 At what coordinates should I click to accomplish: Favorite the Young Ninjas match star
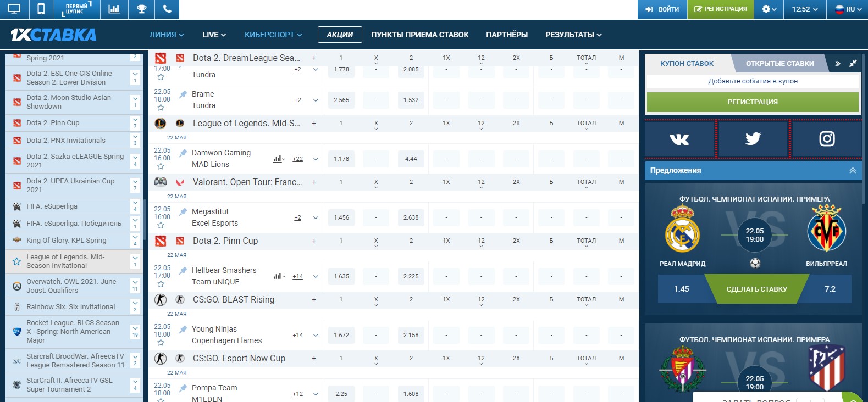click(x=161, y=343)
